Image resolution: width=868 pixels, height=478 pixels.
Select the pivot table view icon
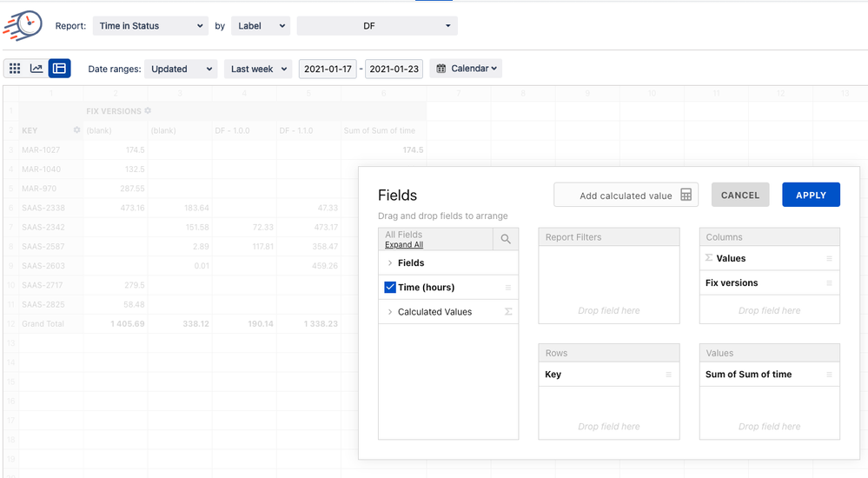coord(59,68)
